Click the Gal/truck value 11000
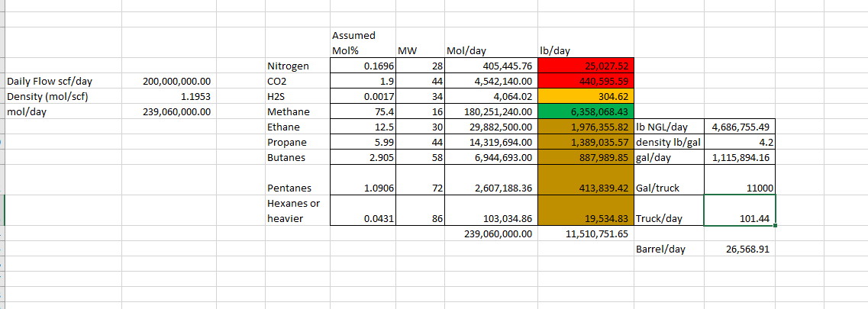The height and width of the screenshot is (309, 868). (740, 179)
